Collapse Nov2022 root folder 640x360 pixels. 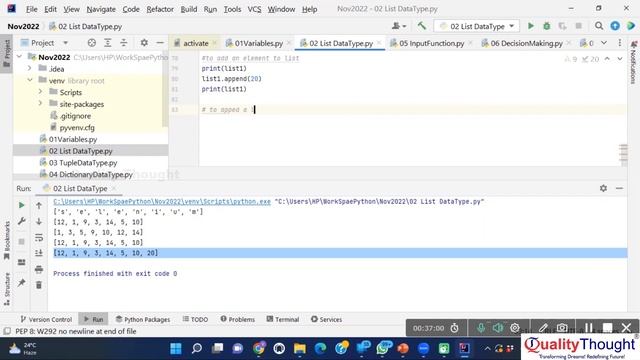[19, 57]
